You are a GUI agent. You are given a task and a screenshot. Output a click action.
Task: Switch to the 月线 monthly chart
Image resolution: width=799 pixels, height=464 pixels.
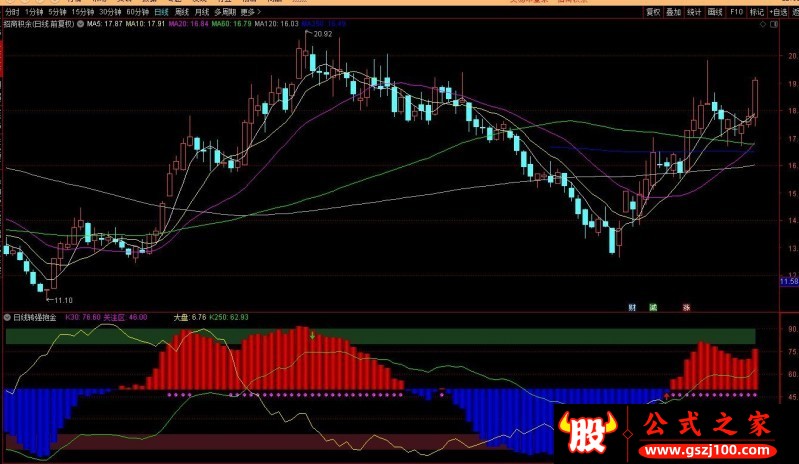point(202,12)
